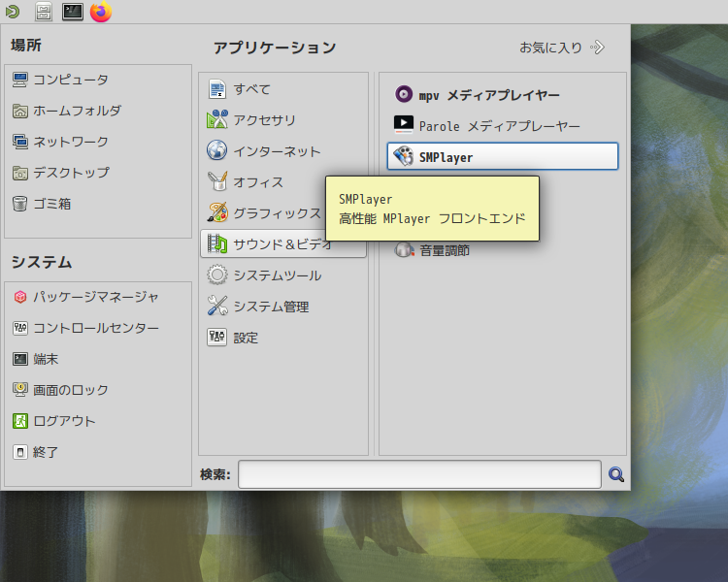Open the file manager from top panel
Viewport: 728px width, 582px height.
(x=43, y=12)
